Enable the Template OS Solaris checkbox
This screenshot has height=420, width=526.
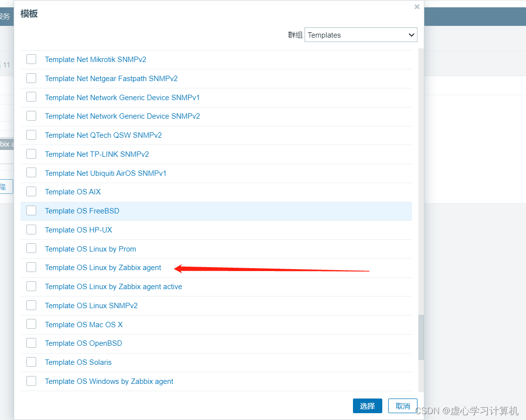click(x=31, y=362)
